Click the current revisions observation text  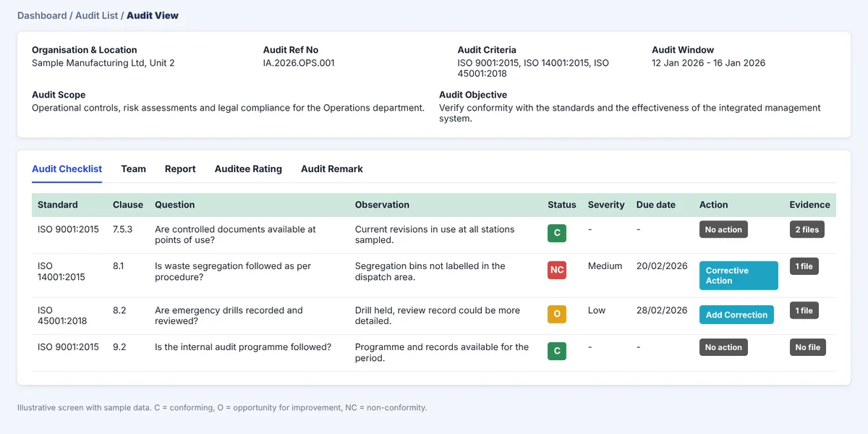pyautogui.click(x=435, y=234)
